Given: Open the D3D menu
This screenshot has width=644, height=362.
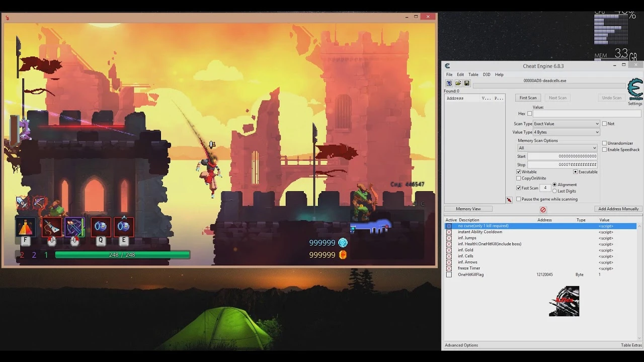Looking at the screenshot, I should click(x=486, y=74).
